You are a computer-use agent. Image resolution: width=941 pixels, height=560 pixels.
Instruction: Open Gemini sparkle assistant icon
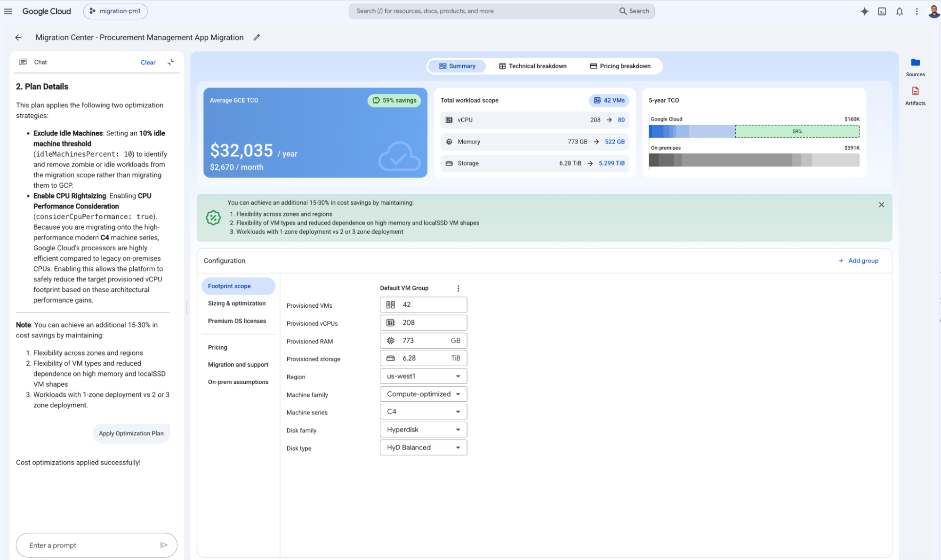[x=864, y=11]
